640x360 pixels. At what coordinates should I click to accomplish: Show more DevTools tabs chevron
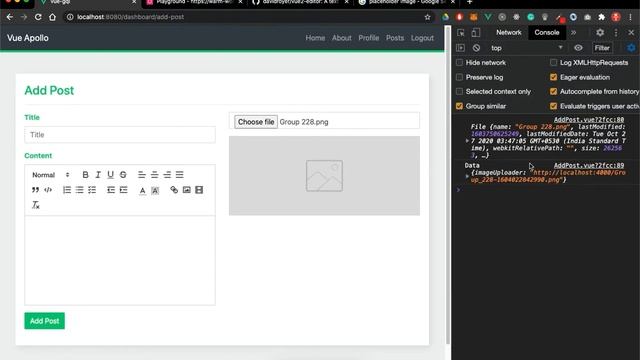click(573, 33)
